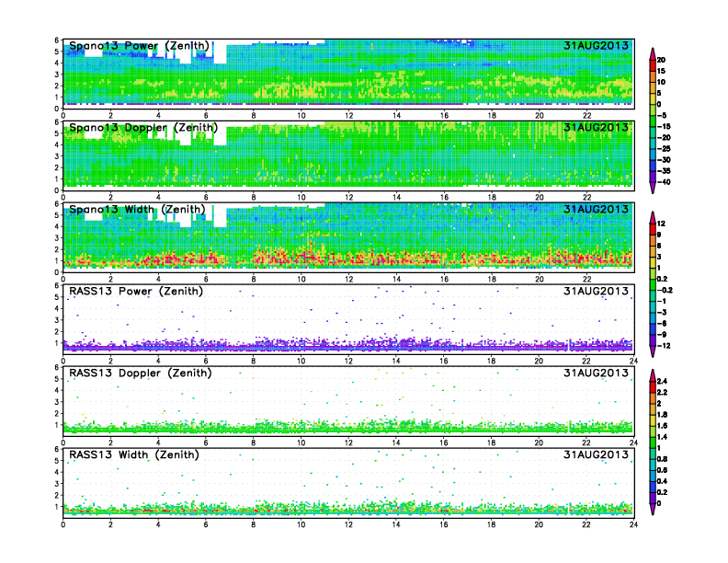728x563 pixels.
Task: Click hour '24' on RASS13 Power x-axis
Action: coord(633,361)
